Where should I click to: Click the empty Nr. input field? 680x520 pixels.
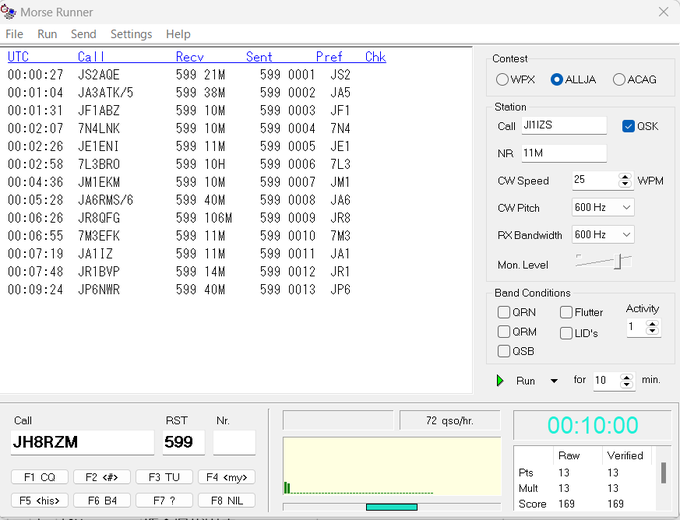[x=234, y=442]
